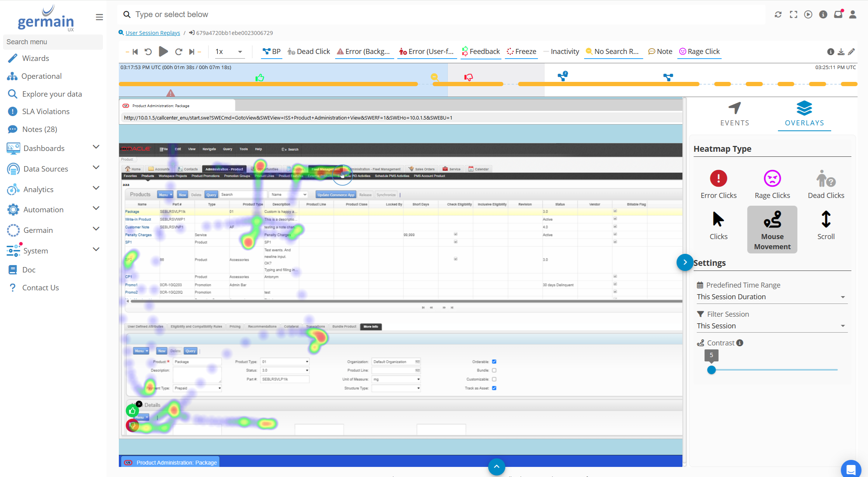868x477 pixels.
Task: Toggle the Dead Click event filter
Action: click(x=308, y=51)
